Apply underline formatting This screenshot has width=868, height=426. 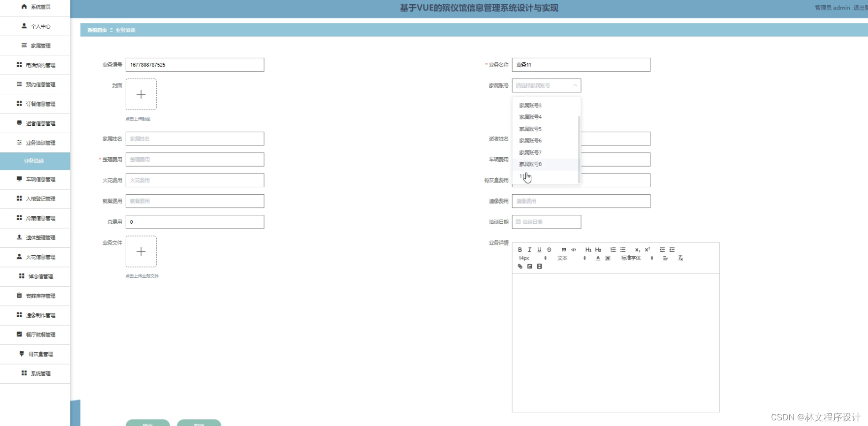pos(539,250)
